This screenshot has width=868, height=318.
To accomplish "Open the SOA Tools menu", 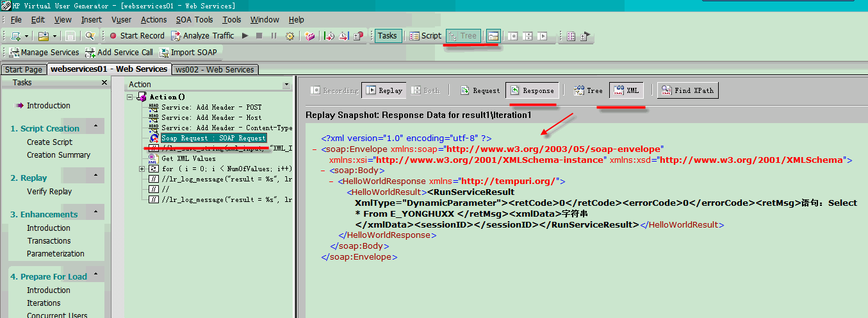I will 194,20.
